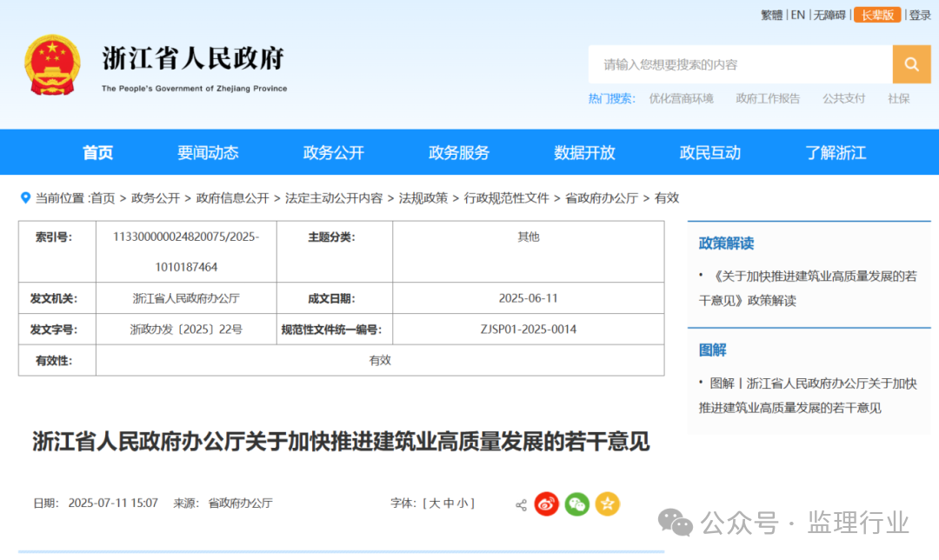Click the blue location pin icon
Viewport: 939px width, 560px height.
point(25,197)
